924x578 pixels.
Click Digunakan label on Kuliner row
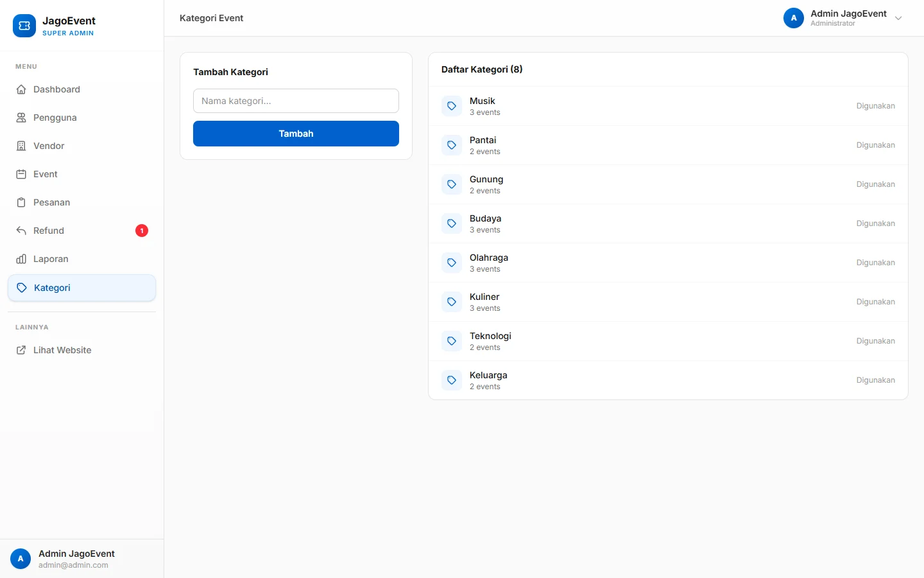pos(875,302)
